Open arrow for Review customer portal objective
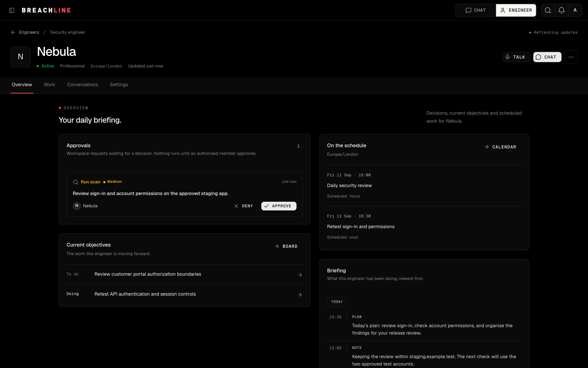 [300, 275]
